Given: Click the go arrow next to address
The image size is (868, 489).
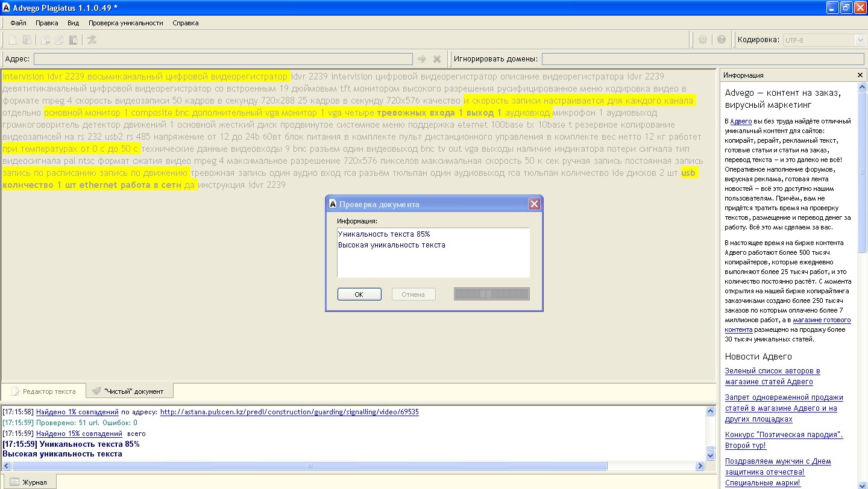Looking at the screenshot, I should pyautogui.click(x=422, y=59).
